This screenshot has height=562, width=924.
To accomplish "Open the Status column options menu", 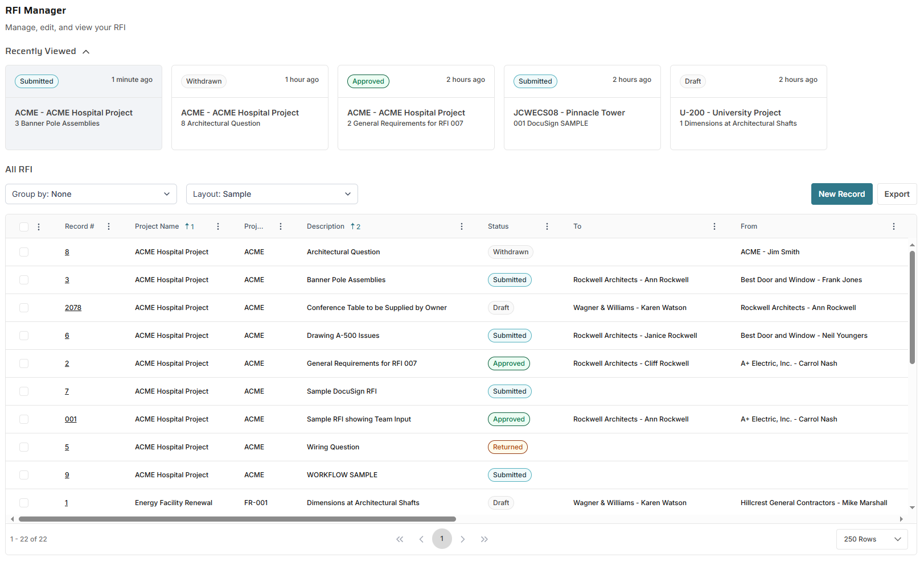I will (x=547, y=226).
